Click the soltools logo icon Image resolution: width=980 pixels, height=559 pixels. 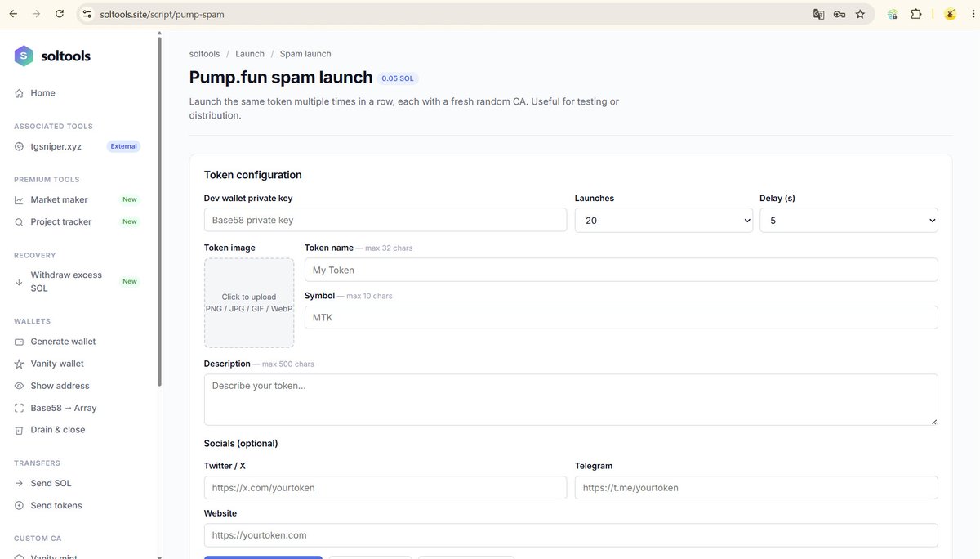[24, 56]
